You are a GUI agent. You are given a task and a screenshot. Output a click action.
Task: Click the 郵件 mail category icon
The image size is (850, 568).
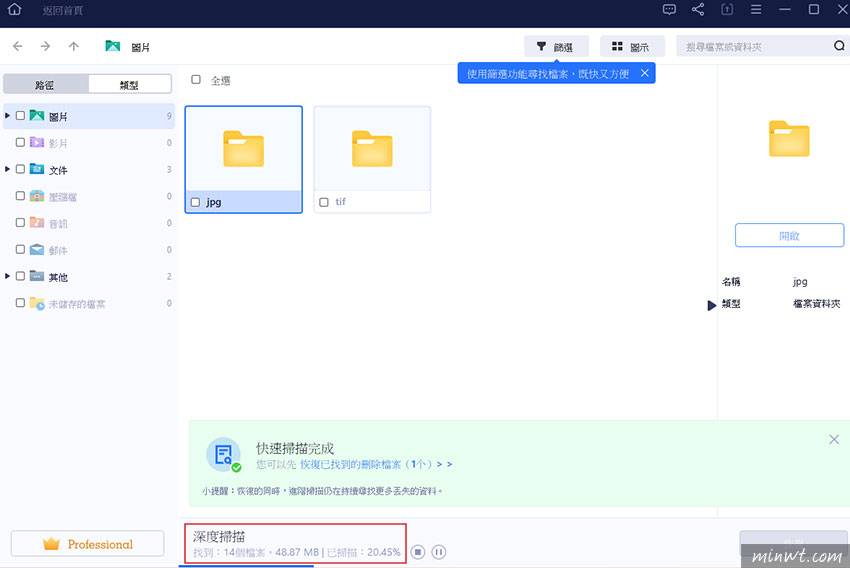click(x=37, y=249)
